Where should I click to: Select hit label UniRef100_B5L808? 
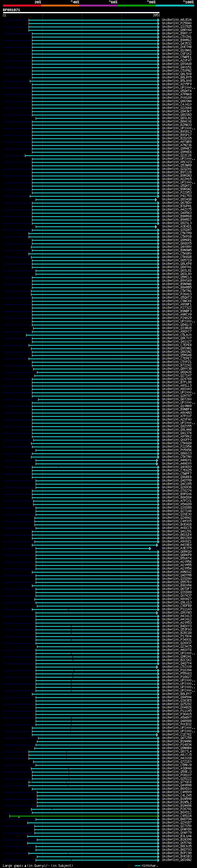pyautogui.click(x=177, y=81)
